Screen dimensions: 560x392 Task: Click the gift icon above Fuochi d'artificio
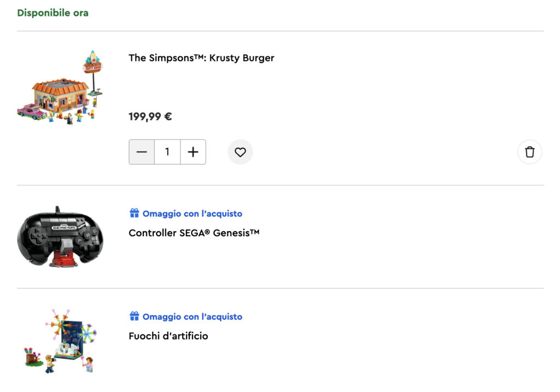(x=135, y=317)
